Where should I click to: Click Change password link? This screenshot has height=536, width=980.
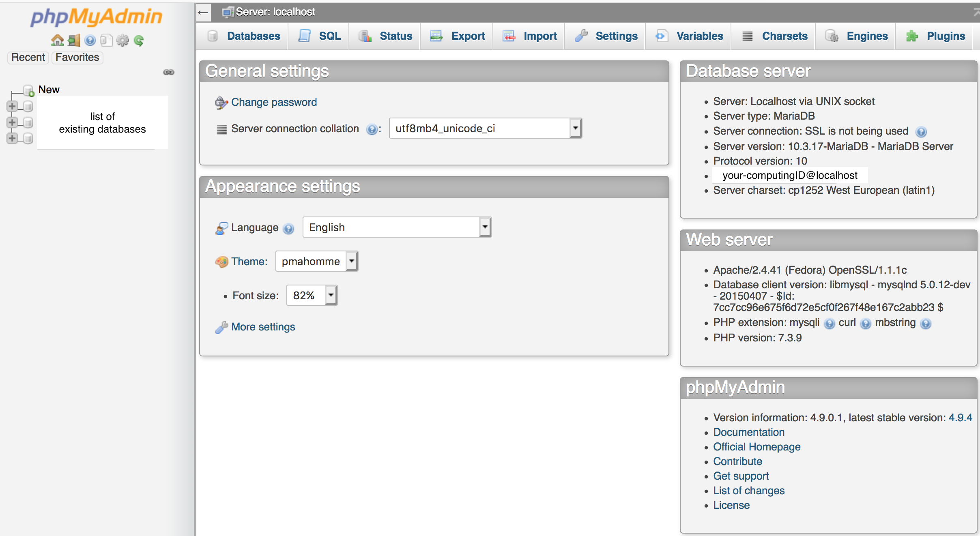(x=275, y=102)
